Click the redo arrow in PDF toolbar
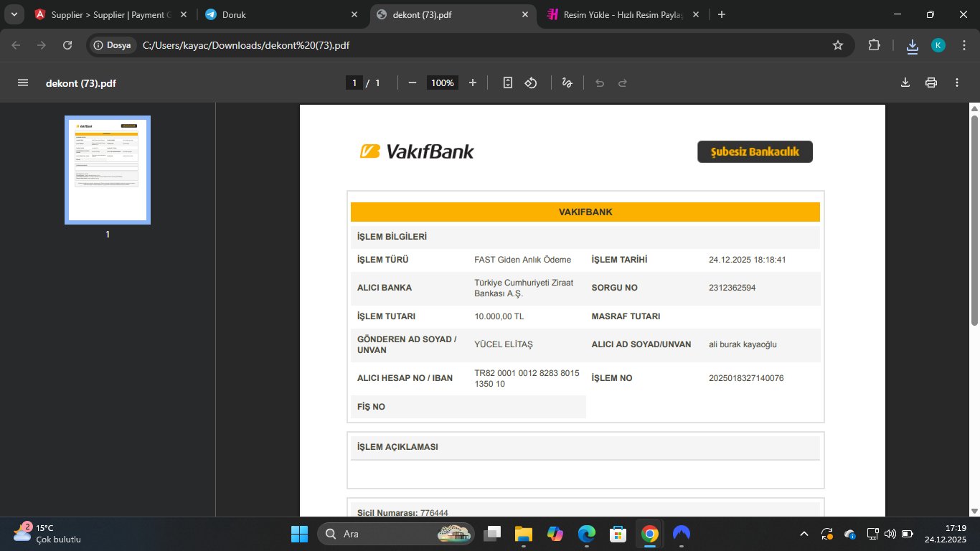The height and width of the screenshot is (551, 980). coord(623,83)
